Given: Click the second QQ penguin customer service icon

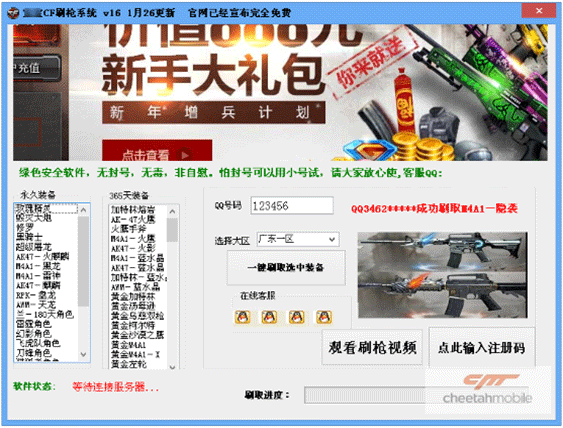Looking at the screenshot, I should pyautogui.click(x=269, y=317).
